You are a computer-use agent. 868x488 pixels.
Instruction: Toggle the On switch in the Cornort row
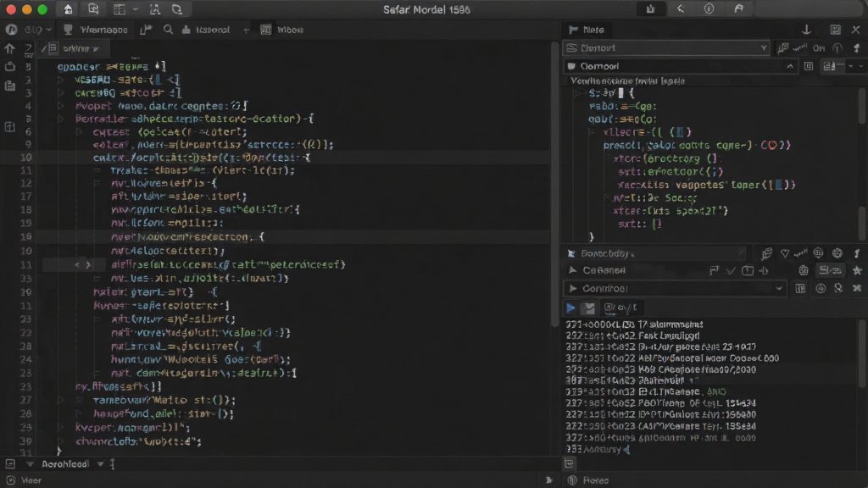(819, 48)
